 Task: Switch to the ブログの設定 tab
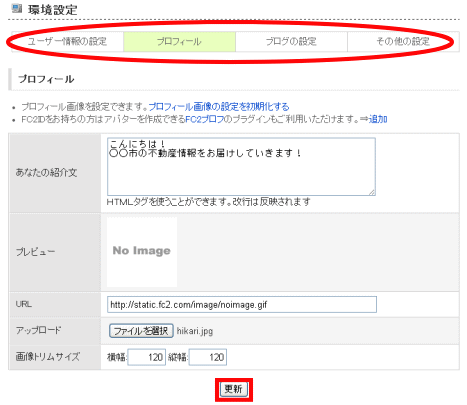(291, 42)
